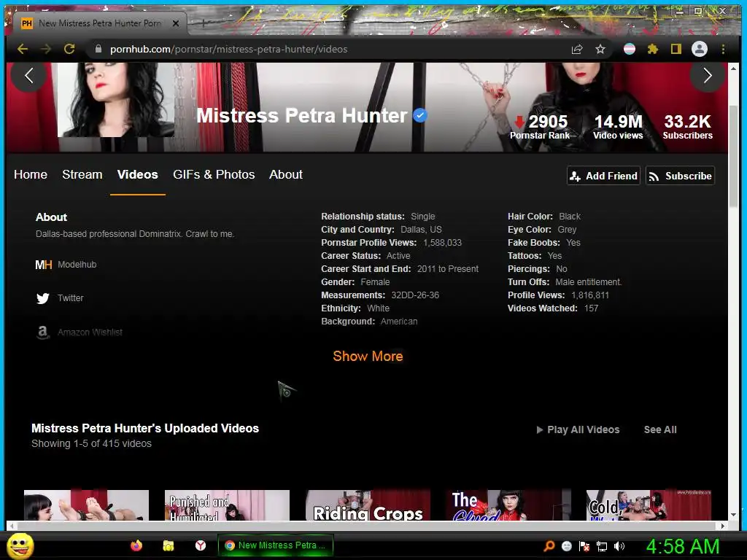The width and height of the screenshot is (747, 560).
Task: Open the folder icon on taskbar
Action: [169, 545]
